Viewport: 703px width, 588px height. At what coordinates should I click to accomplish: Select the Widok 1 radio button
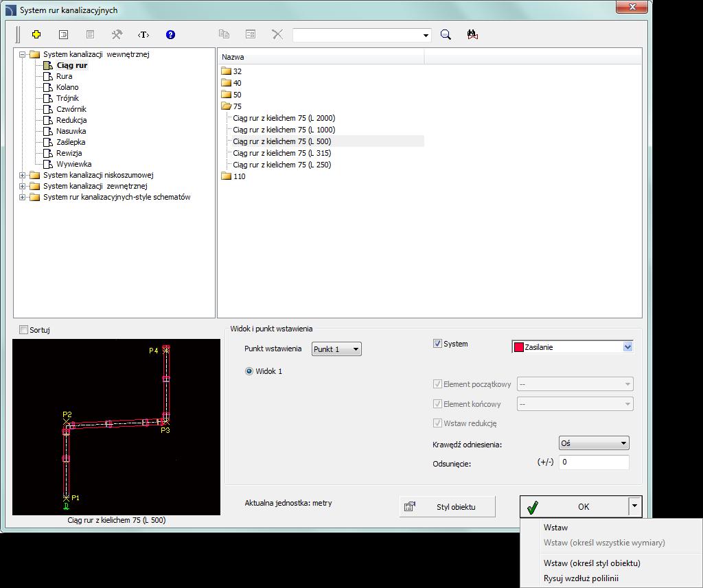(249, 371)
